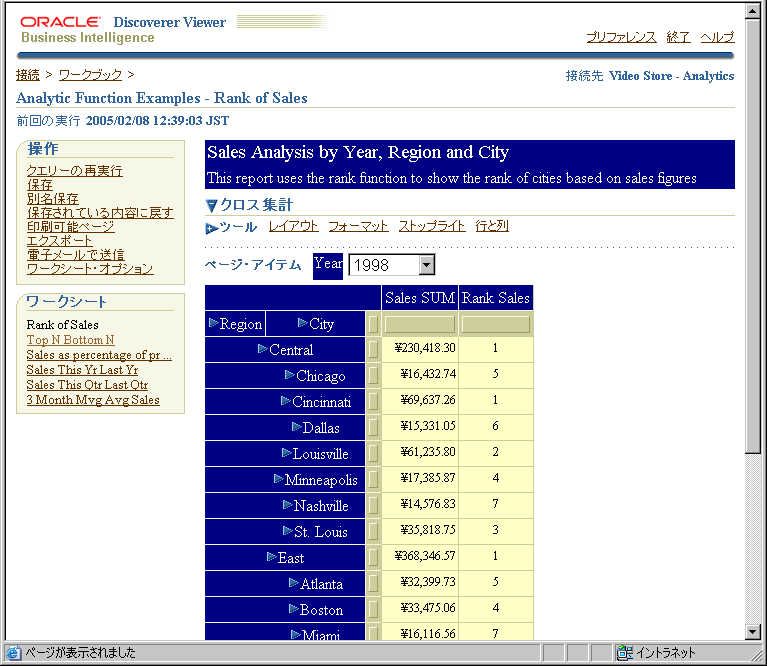The height and width of the screenshot is (666, 767).
Task: Expand the ツール tools arrow
Action: (x=211, y=228)
